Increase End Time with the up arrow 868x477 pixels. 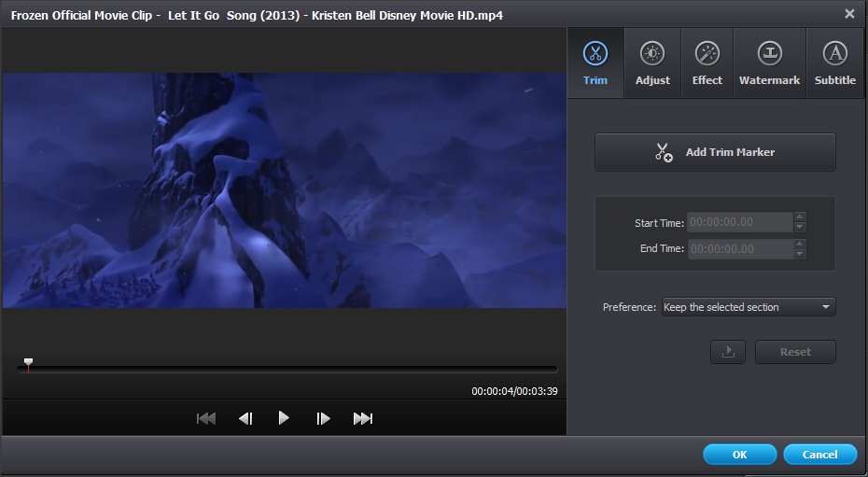pyautogui.click(x=800, y=244)
